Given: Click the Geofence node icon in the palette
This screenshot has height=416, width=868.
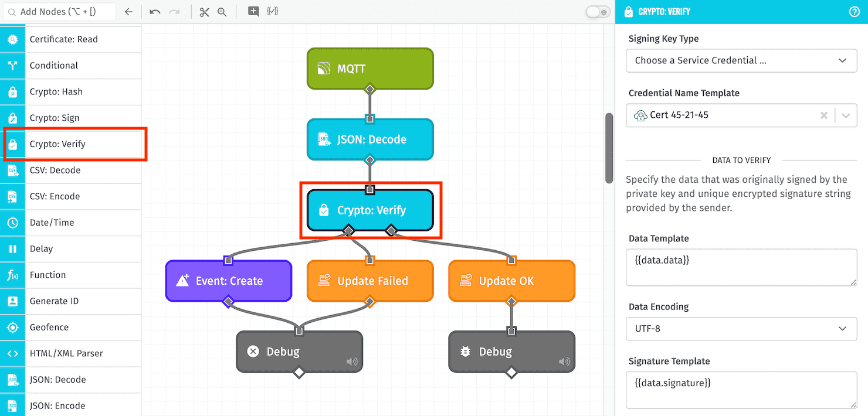Looking at the screenshot, I should (x=12, y=327).
